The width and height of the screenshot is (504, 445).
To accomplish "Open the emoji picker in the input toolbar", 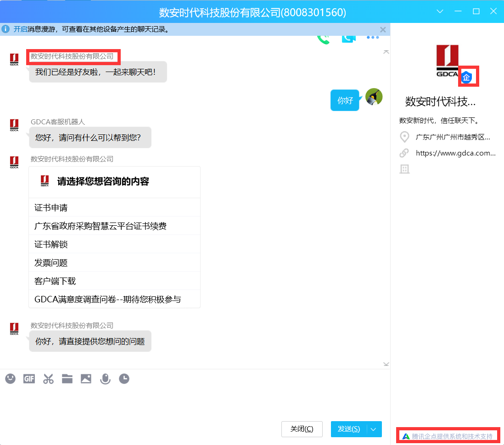I will click(x=10, y=379).
